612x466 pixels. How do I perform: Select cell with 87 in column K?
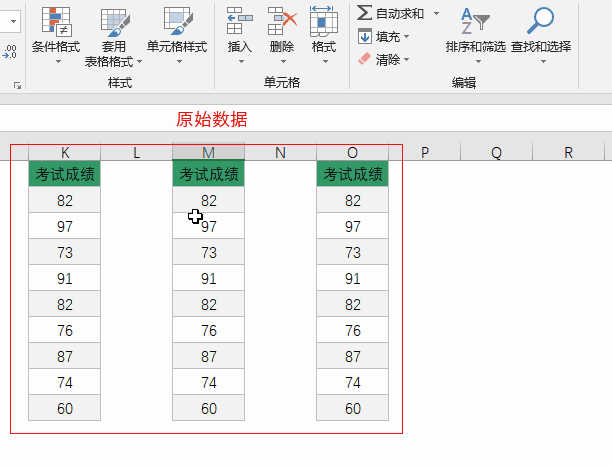coord(65,356)
